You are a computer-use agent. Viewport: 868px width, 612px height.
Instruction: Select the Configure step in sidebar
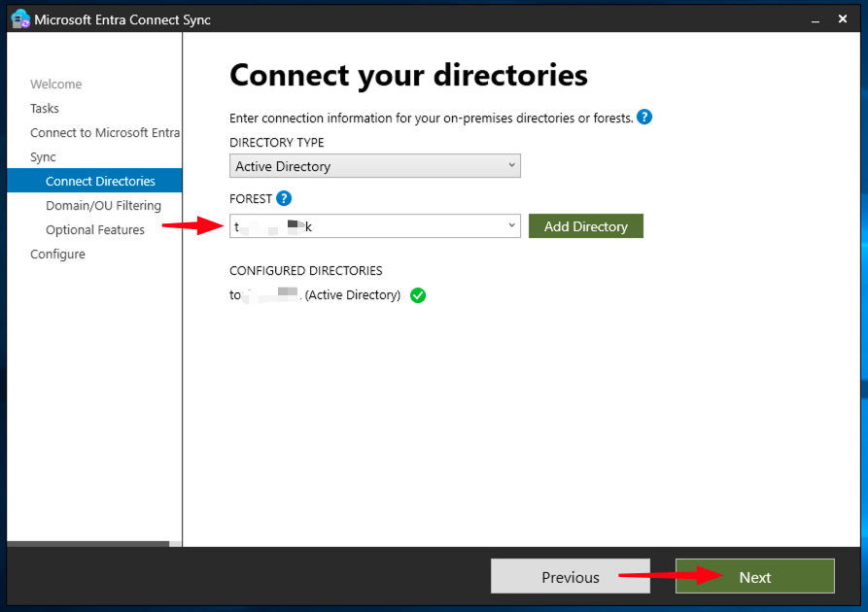coord(57,254)
